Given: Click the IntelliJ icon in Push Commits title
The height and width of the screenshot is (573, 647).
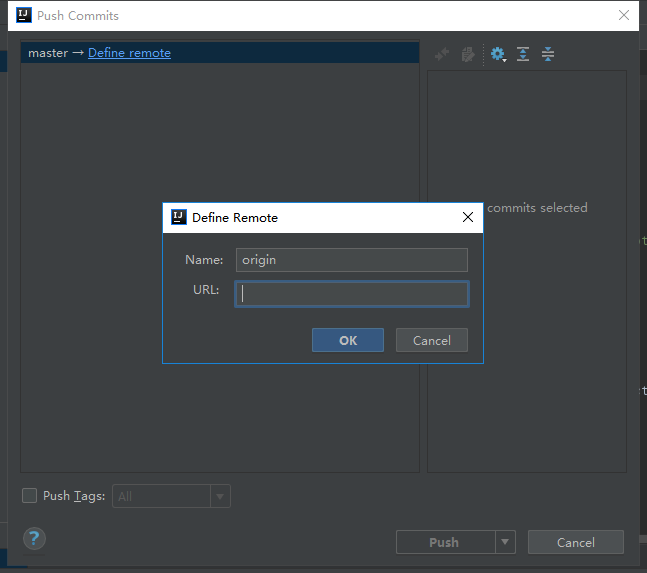Looking at the screenshot, I should tap(24, 15).
